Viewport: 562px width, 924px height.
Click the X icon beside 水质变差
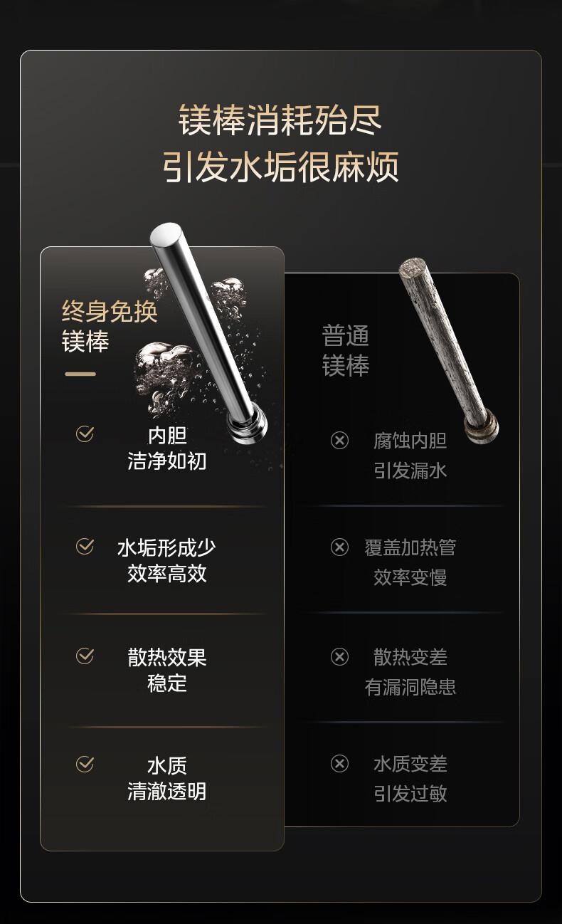coord(340,764)
